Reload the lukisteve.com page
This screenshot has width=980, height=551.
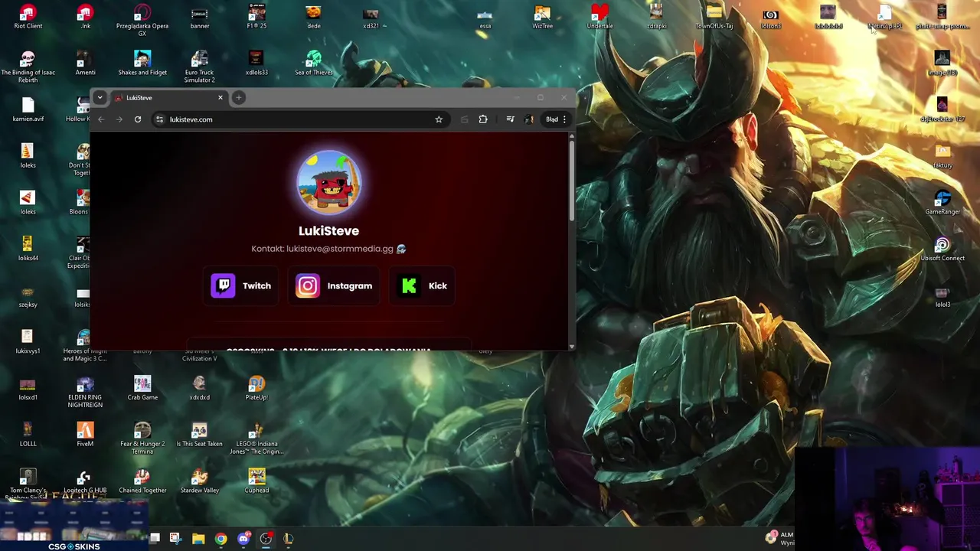click(x=138, y=119)
